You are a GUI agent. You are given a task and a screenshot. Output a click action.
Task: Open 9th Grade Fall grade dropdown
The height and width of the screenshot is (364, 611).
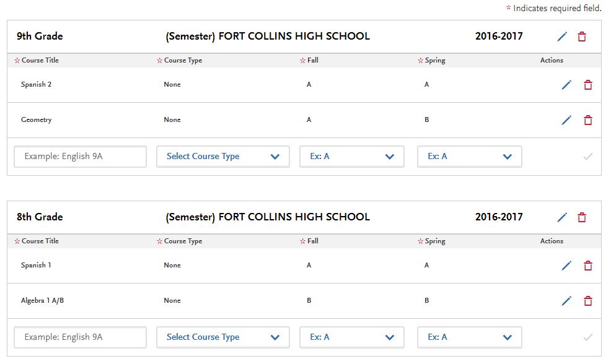(352, 157)
